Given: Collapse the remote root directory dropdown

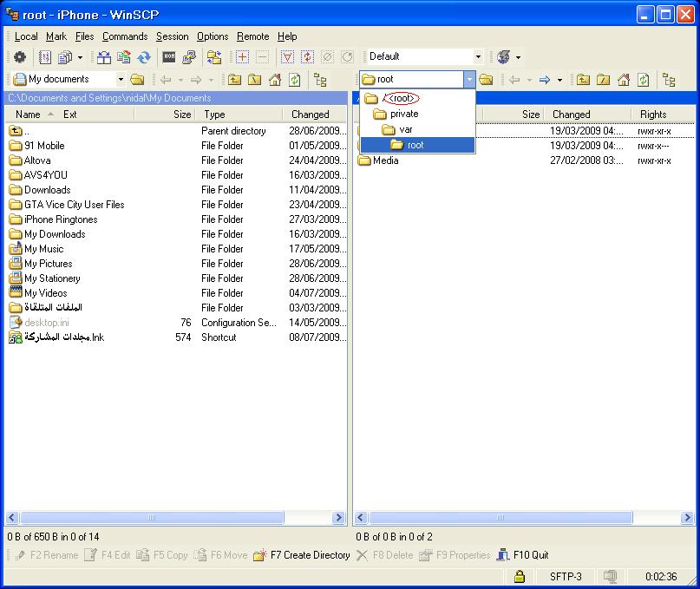Looking at the screenshot, I should [469, 80].
